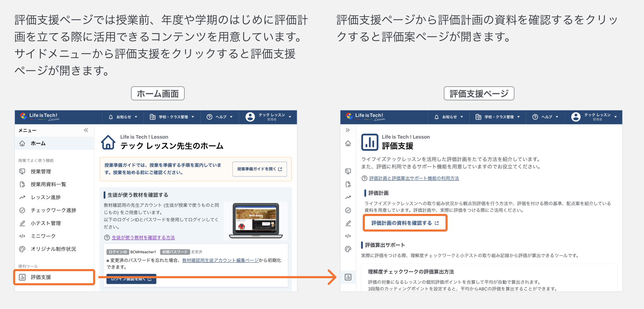Open 教材確認用生徒アカウント編集ページ link
The image size is (644, 309).
tap(220, 260)
